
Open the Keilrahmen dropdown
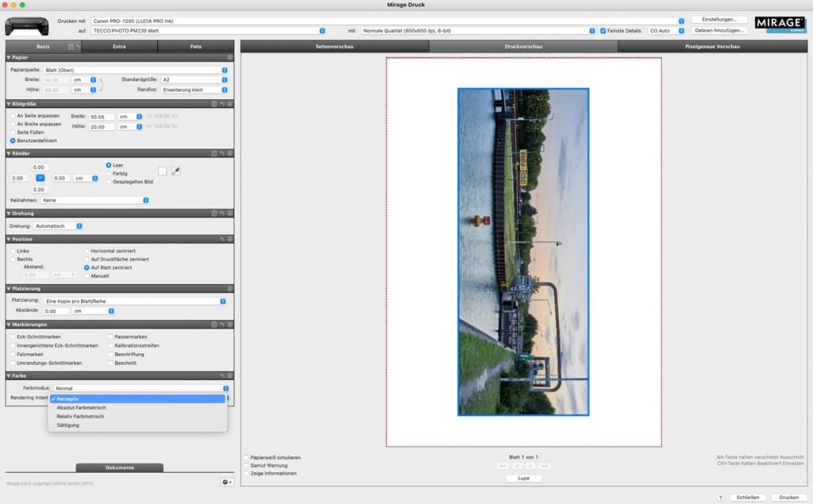click(x=95, y=200)
